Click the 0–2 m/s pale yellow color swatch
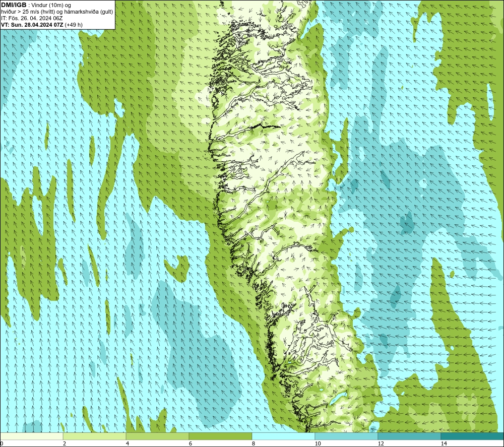This screenshot has height=447, width=504. tap(31, 436)
